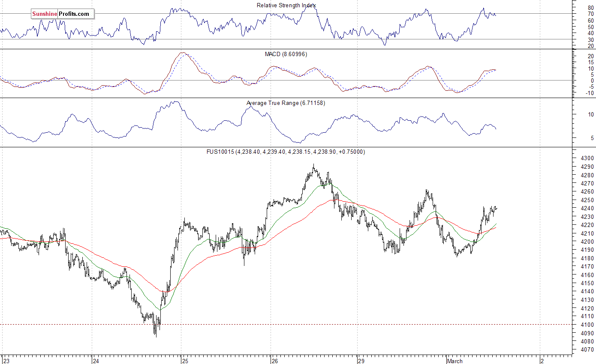Click the RSI 80 axis label

click(591, 7)
